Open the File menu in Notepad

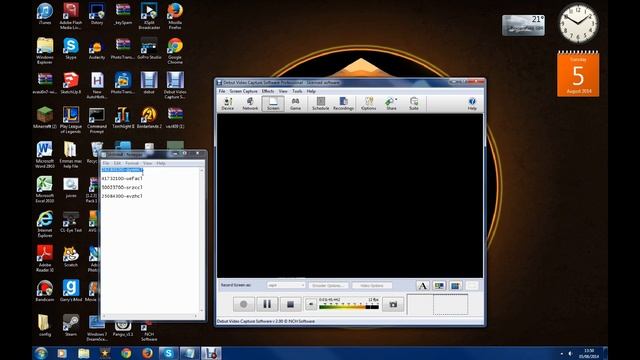pyautogui.click(x=106, y=163)
